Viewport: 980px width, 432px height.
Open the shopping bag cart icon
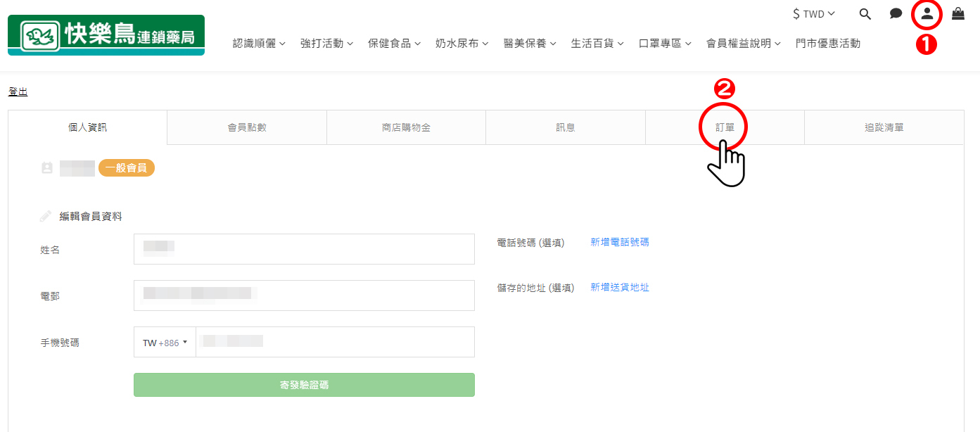coord(958,13)
